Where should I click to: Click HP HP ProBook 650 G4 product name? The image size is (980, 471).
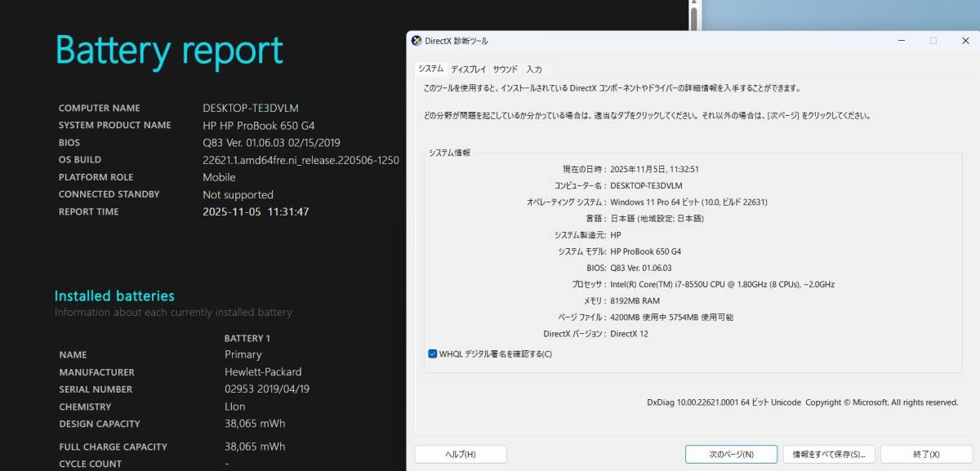click(259, 125)
